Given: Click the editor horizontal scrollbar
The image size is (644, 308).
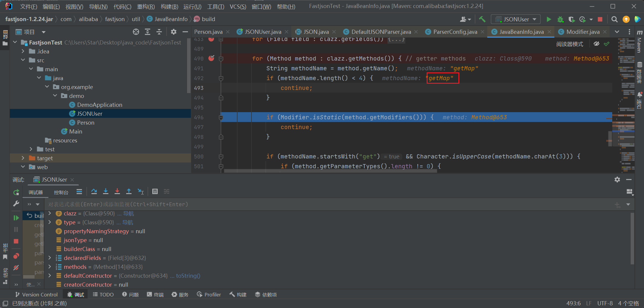Looking at the screenshot, I should coord(330,171).
